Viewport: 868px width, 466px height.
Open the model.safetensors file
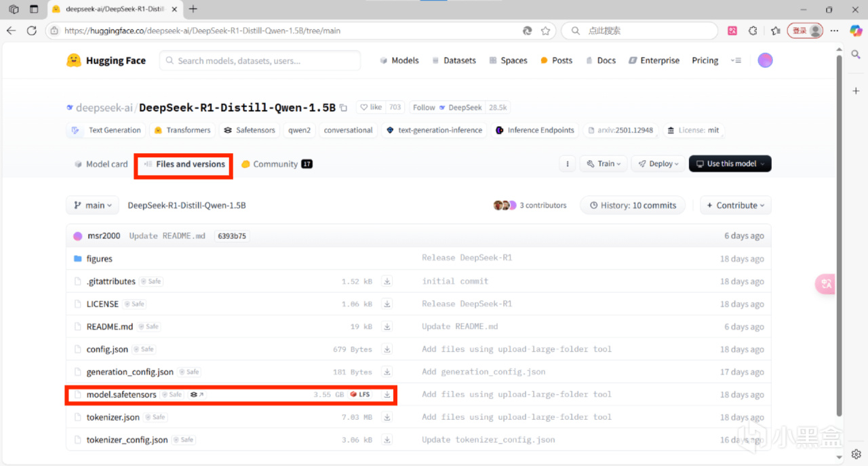(121, 394)
